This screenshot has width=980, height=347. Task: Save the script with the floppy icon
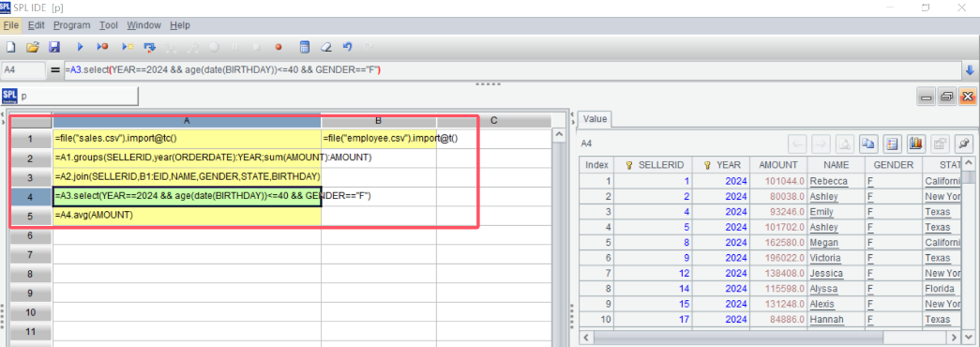pos(53,47)
